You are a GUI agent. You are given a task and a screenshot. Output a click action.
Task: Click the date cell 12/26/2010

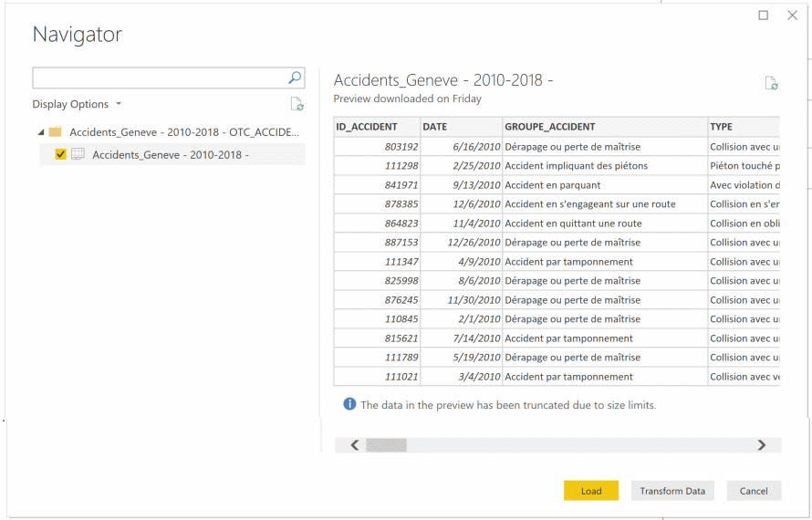[x=462, y=243]
